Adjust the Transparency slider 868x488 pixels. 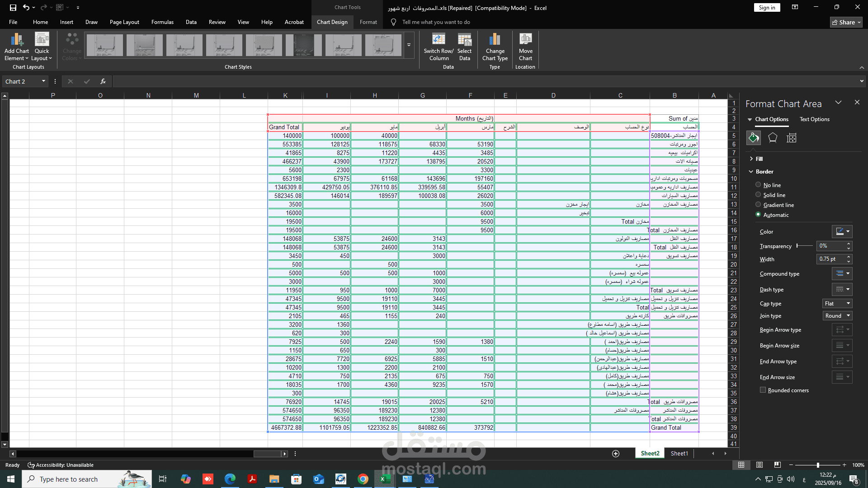(805, 246)
